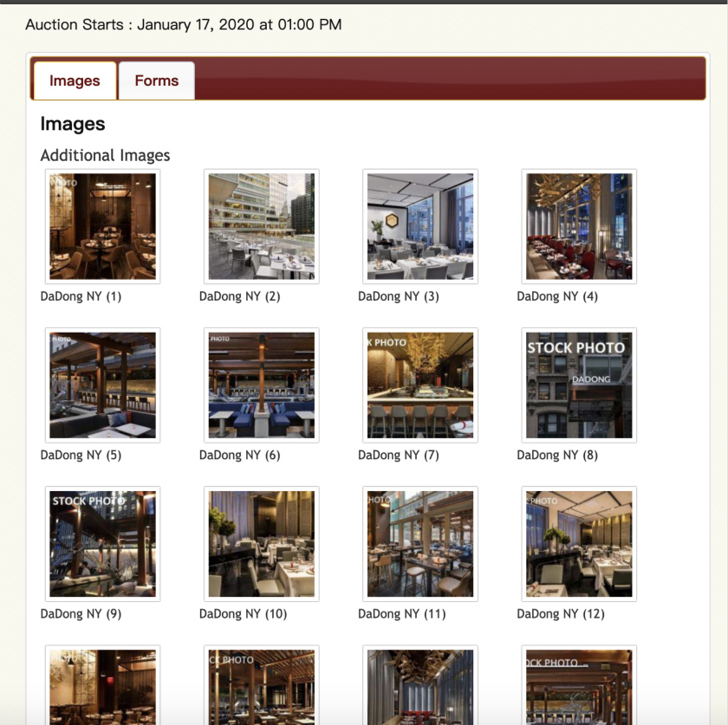The width and height of the screenshot is (728, 725).
Task: Select the Images tab
Action: pos(75,81)
